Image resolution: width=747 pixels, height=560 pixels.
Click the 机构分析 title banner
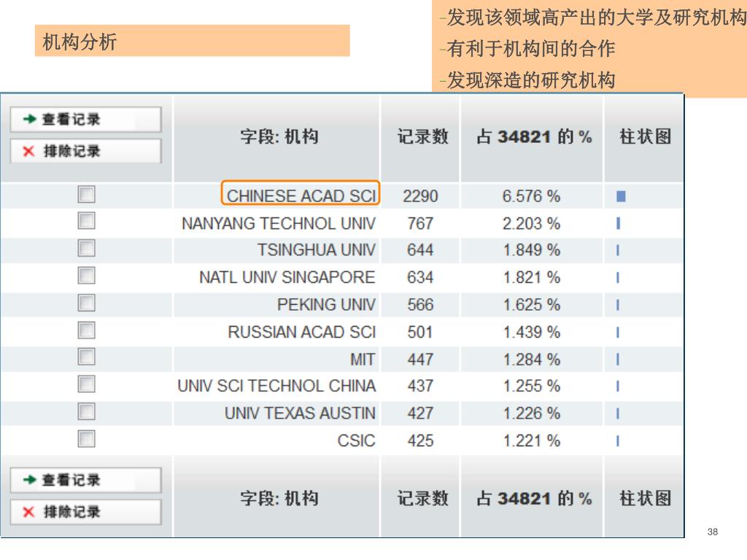[193, 41]
